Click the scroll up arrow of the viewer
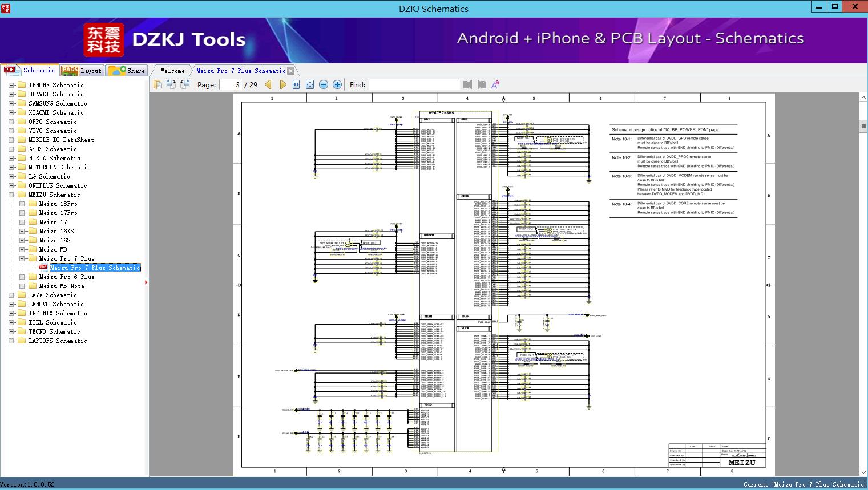Viewport: 868px width, 490px height. pyautogui.click(x=863, y=98)
